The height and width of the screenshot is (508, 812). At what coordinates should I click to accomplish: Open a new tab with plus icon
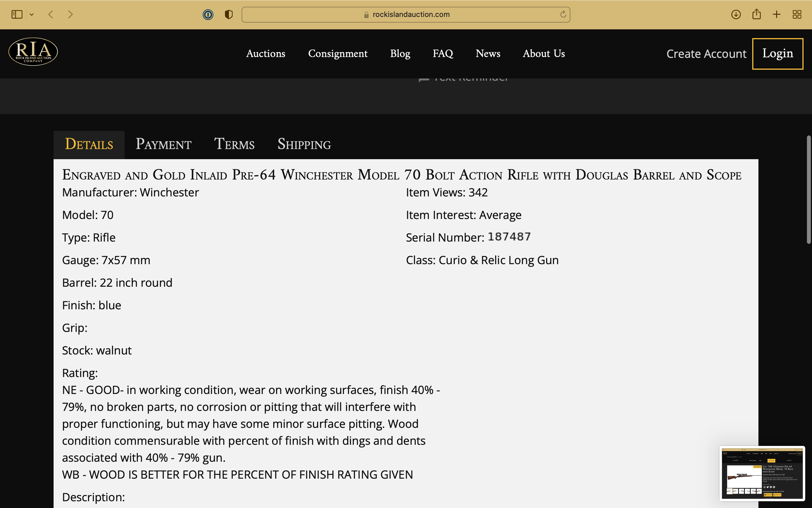tap(776, 14)
